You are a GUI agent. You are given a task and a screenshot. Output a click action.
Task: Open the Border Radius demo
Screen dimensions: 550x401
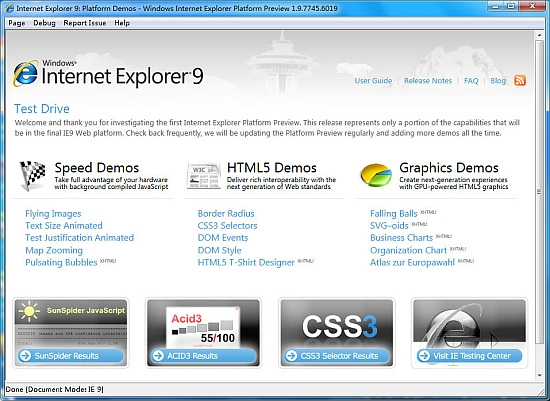(226, 214)
